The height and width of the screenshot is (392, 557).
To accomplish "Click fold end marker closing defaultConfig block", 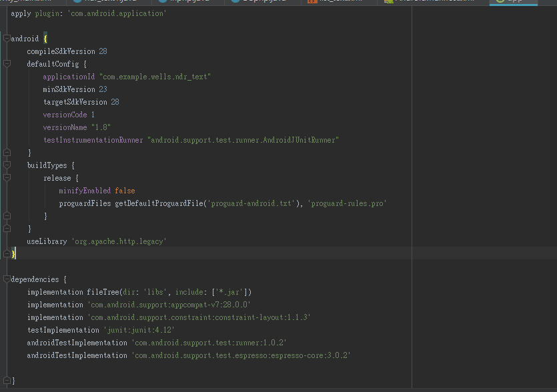I will pyautogui.click(x=7, y=152).
